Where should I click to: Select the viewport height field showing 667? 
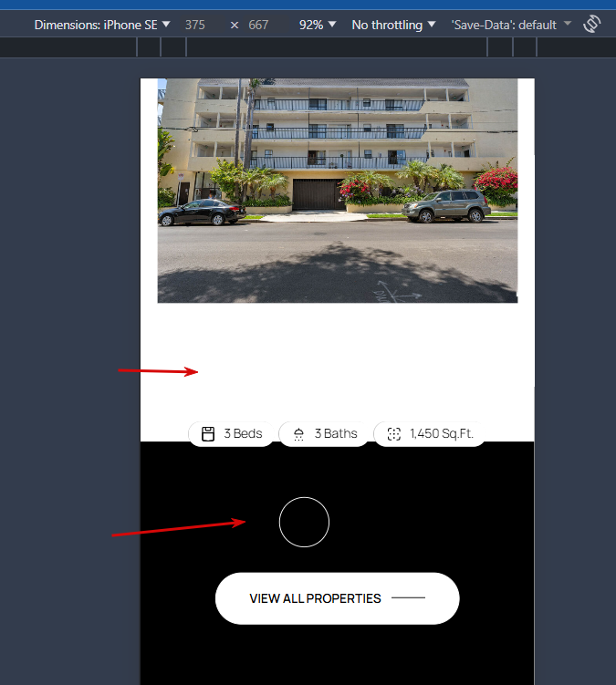click(258, 25)
